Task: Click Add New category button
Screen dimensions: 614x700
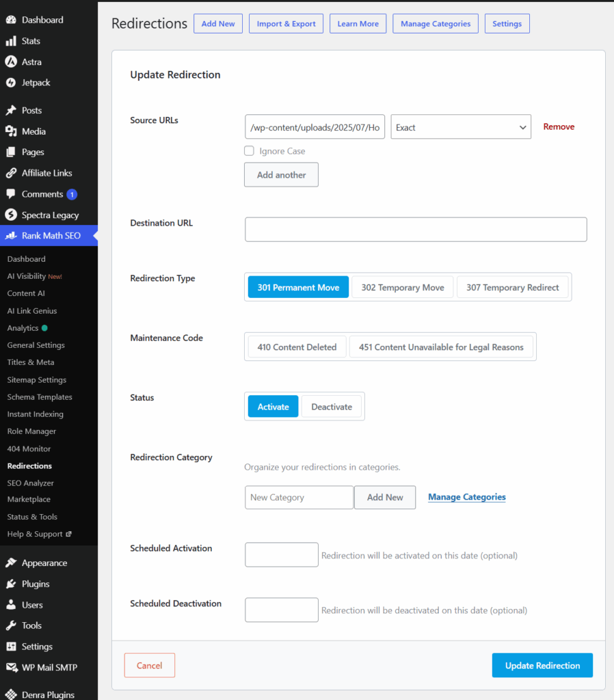Action: pos(385,498)
